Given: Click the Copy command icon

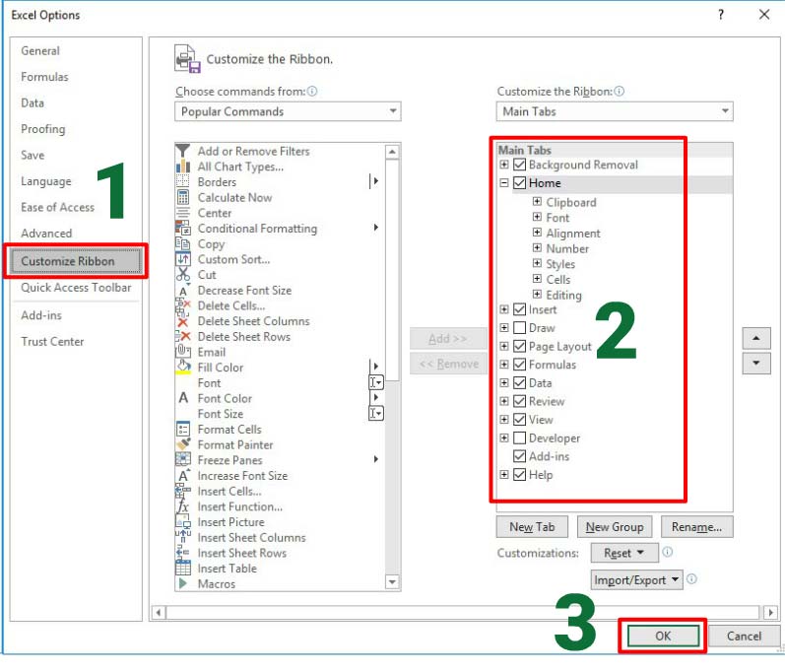Looking at the screenshot, I should 183,243.
